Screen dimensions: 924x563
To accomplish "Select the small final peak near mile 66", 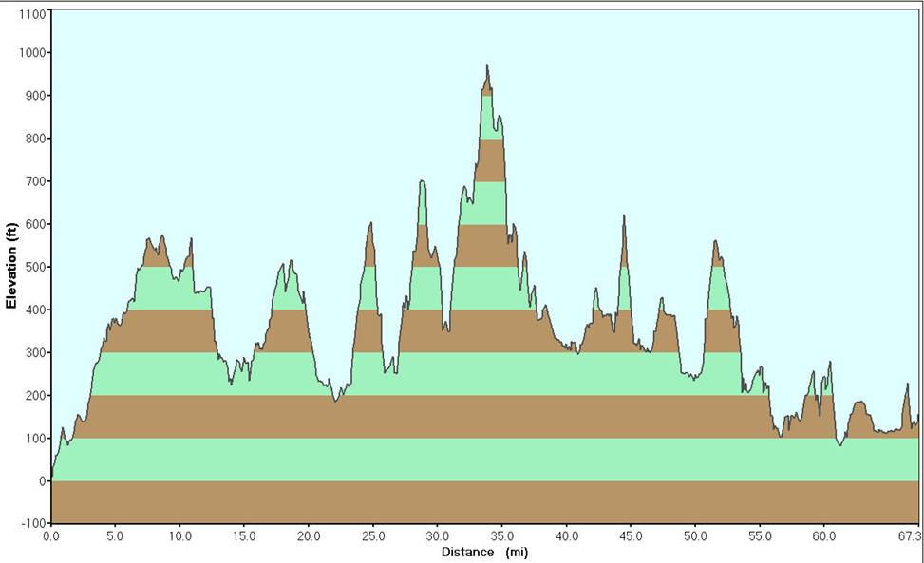I will coord(907,385).
